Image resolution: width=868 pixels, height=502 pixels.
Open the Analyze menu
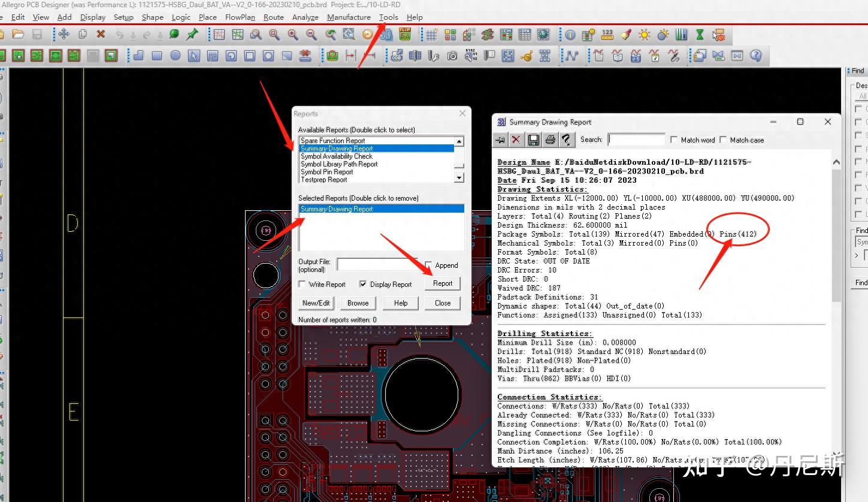click(x=305, y=17)
